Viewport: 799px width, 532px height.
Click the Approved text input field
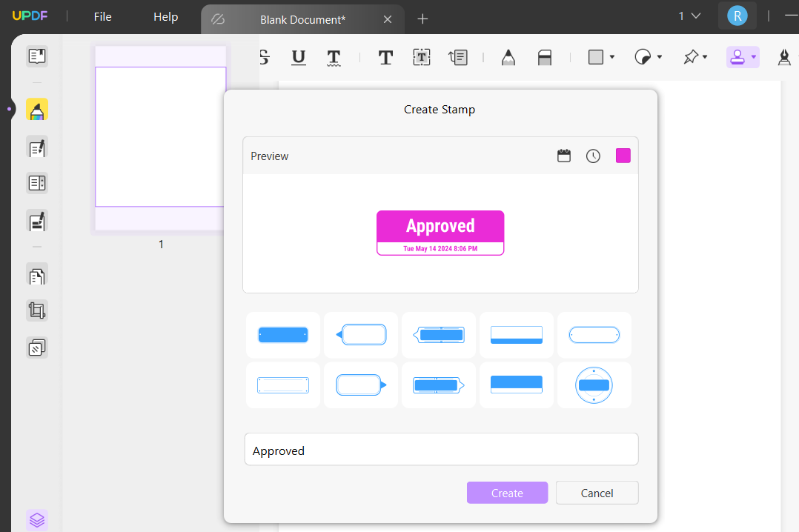[441, 450]
